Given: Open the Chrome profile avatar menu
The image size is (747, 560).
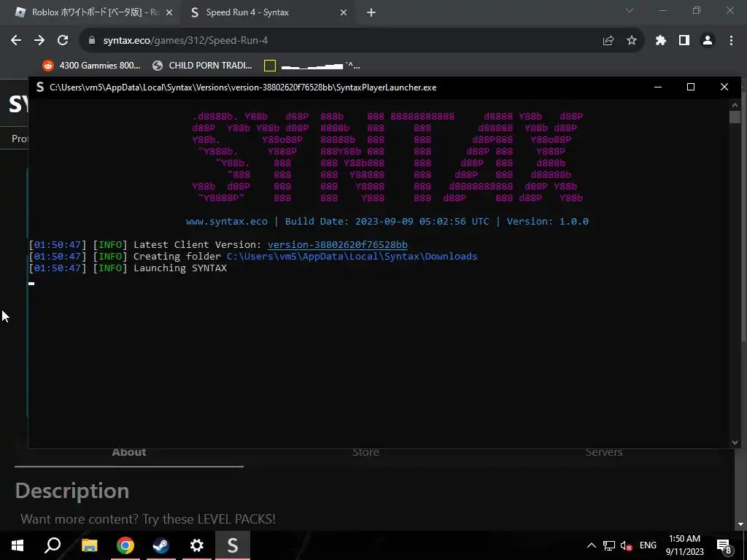Looking at the screenshot, I should point(708,41).
